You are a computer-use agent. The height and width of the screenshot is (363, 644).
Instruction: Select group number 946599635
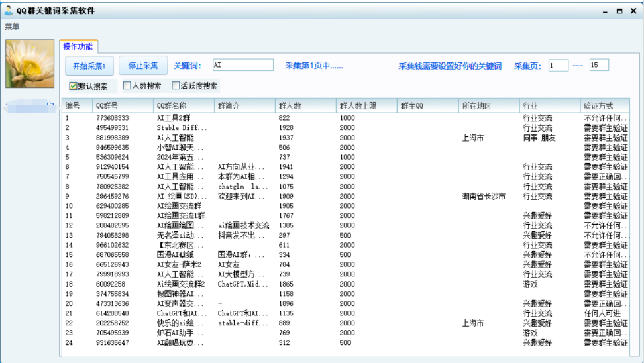point(113,148)
